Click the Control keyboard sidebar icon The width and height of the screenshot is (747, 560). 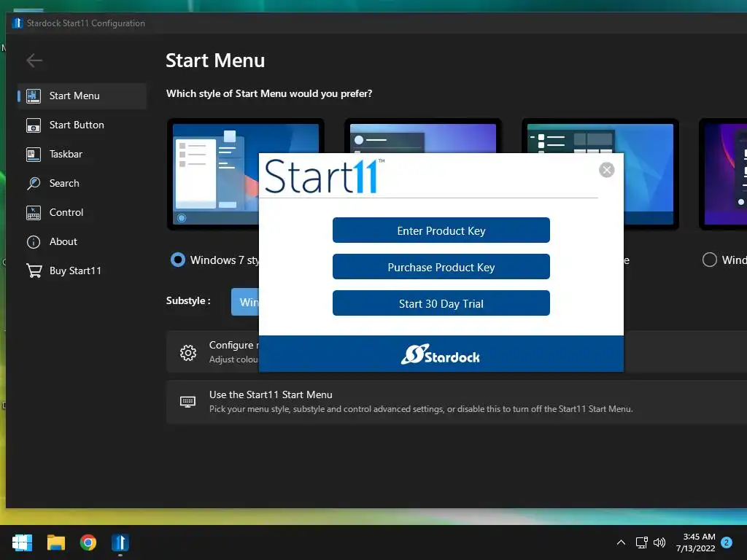pyautogui.click(x=34, y=212)
